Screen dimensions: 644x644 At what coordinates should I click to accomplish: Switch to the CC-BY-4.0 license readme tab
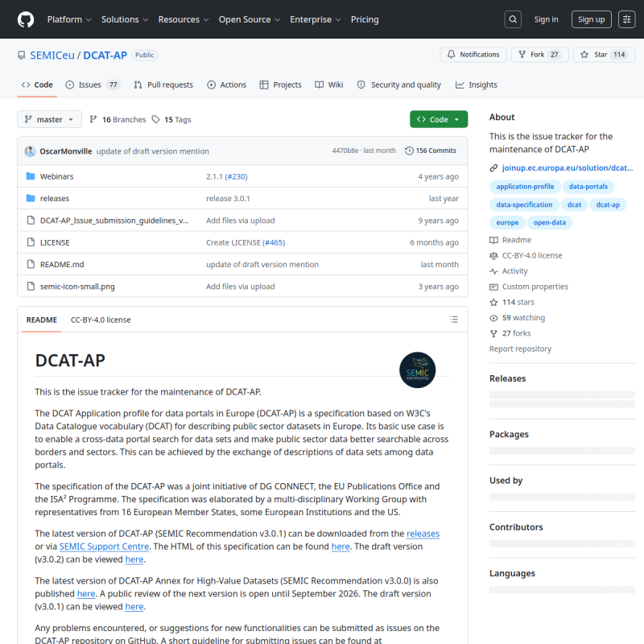point(101,320)
